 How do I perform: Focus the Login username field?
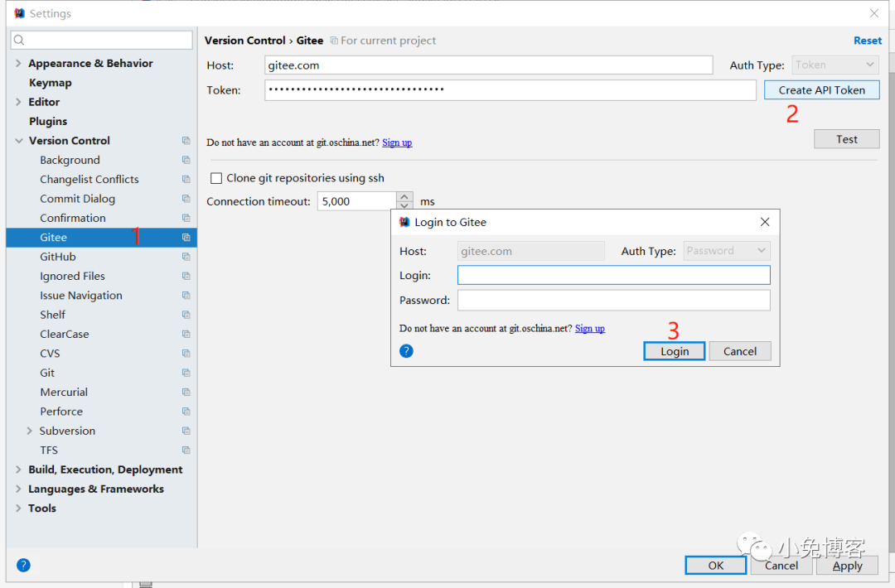[613, 276]
